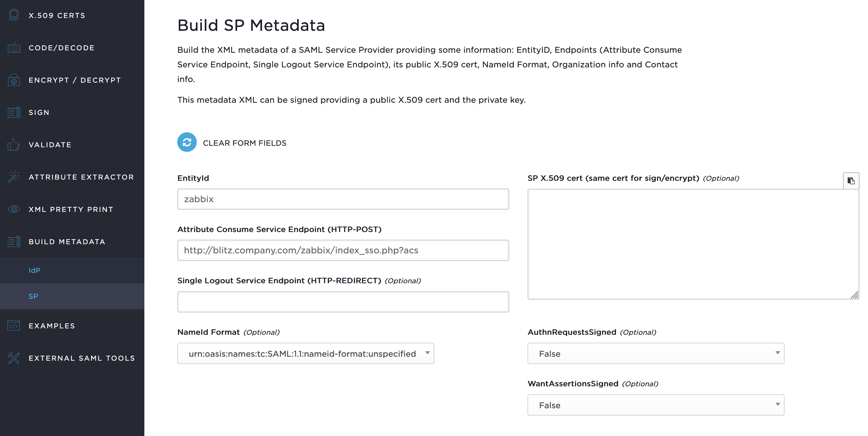
Task: Click the Sign document icon
Action: pos(14,112)
